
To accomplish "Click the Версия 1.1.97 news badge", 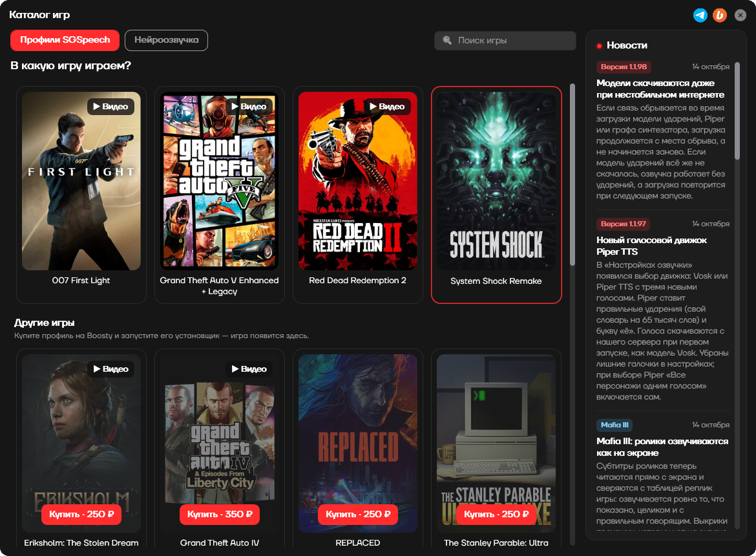I will click(624, 224).
